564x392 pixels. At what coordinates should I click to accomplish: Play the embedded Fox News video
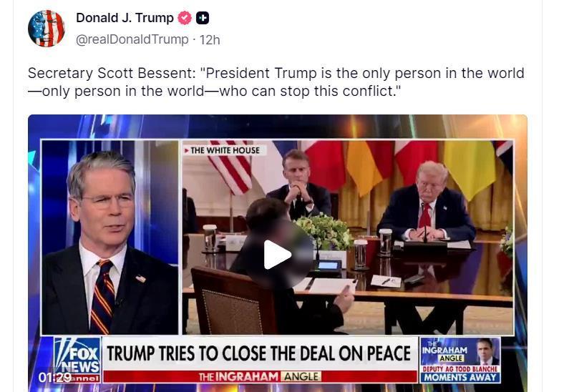click(x=277, y=255)
